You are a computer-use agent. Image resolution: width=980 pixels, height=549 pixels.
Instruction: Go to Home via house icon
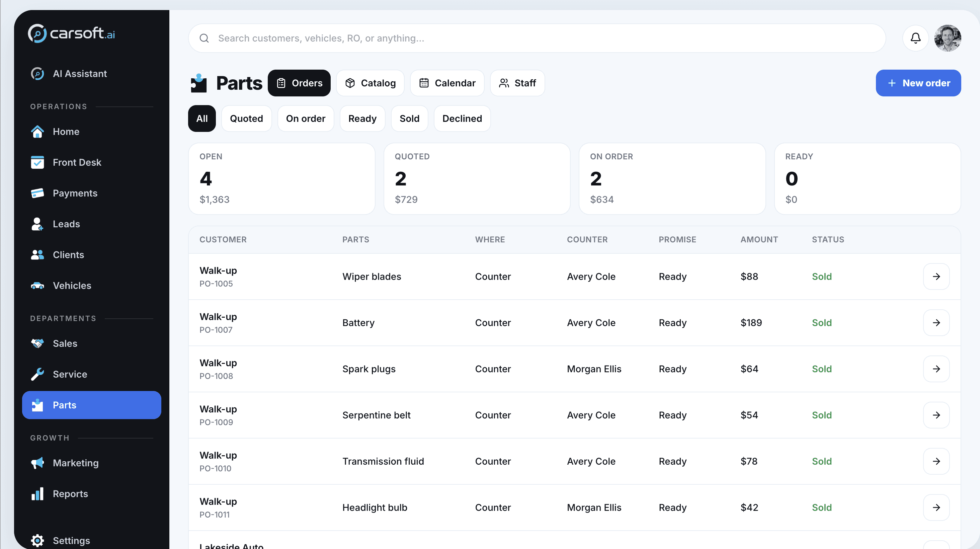point(37,132)
